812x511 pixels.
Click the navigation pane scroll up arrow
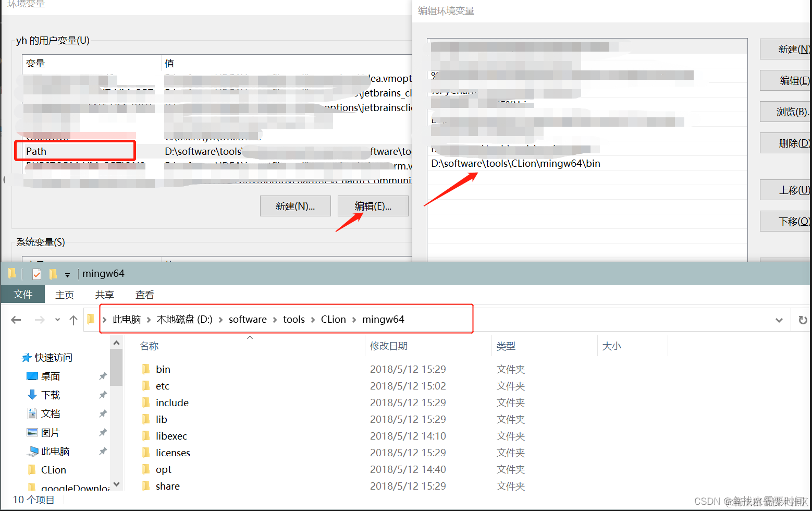point(116,343)
